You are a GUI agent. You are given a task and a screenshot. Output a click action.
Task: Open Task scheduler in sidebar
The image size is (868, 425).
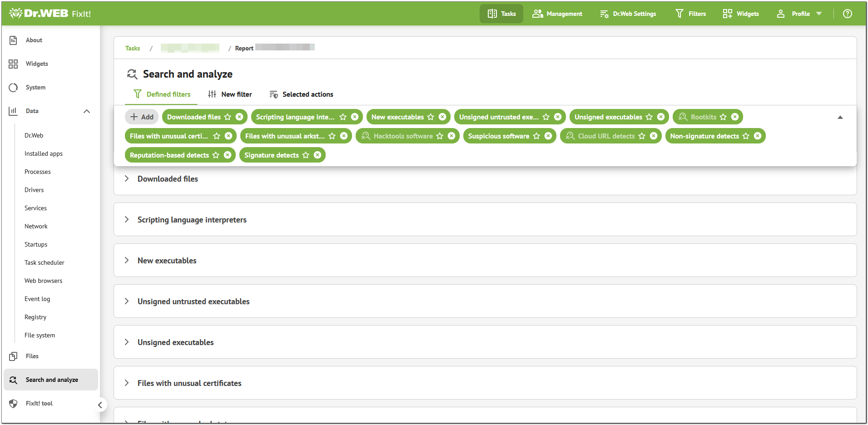[x=45, y=262]
